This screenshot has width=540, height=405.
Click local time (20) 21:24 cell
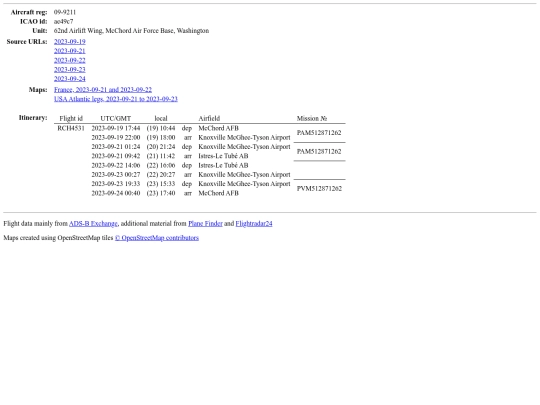click(161, 147)
